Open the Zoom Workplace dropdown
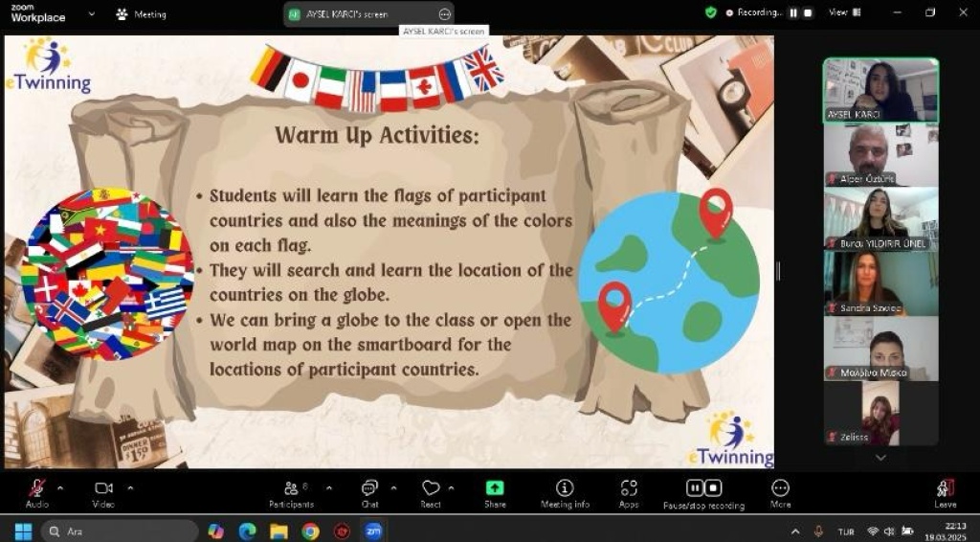980x542 pixels. [92, 13]
